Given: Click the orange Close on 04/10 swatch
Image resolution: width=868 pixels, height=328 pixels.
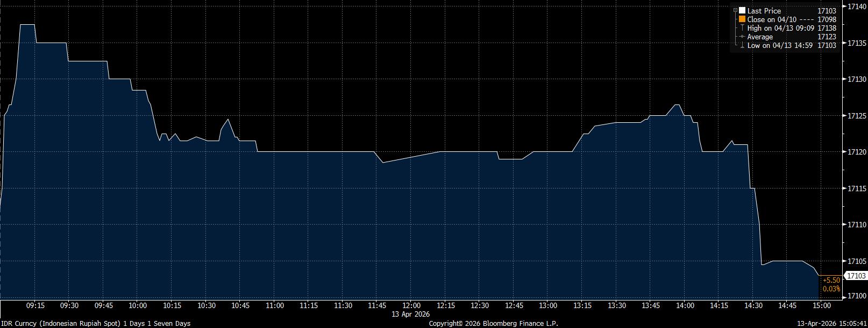Looking at the screenshot, I should 742,19.
